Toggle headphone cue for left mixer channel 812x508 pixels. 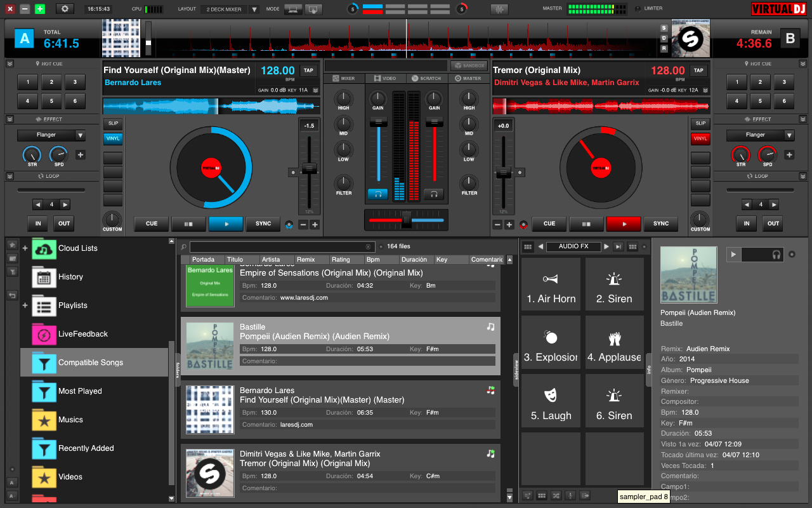point(377,194)
